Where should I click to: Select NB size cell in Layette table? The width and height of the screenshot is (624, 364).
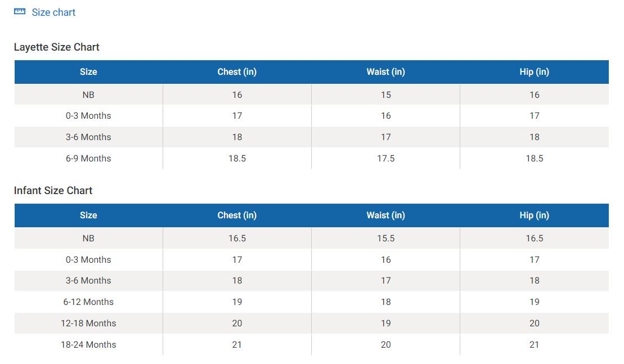tap(88, 95)
